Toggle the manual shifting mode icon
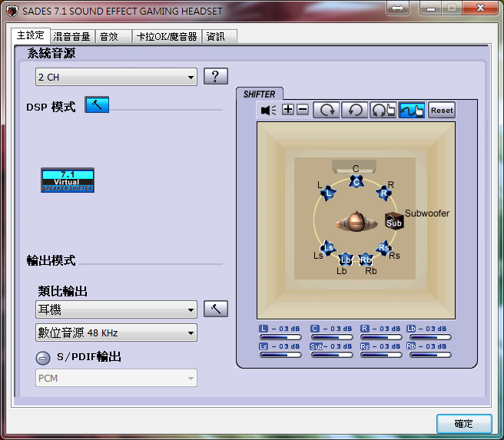The width and height of the screenshot is (504, 440). [x=412, y=110]
